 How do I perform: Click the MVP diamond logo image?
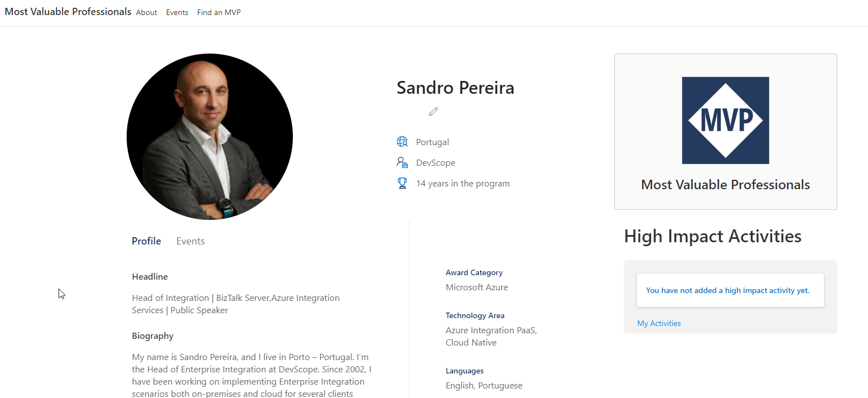click(725, 121)
